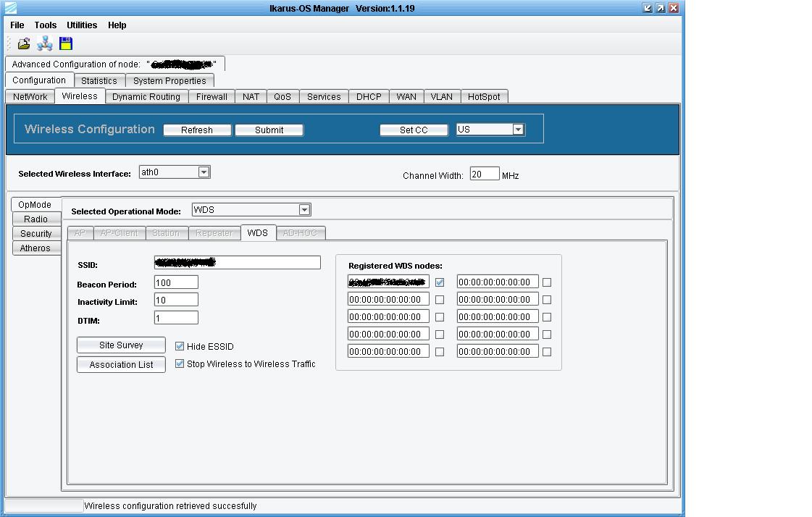Viewport: 812px width, 517px height.
Task: Check third-row left WDS node checkbox
Action: click(x=440, y=317)
